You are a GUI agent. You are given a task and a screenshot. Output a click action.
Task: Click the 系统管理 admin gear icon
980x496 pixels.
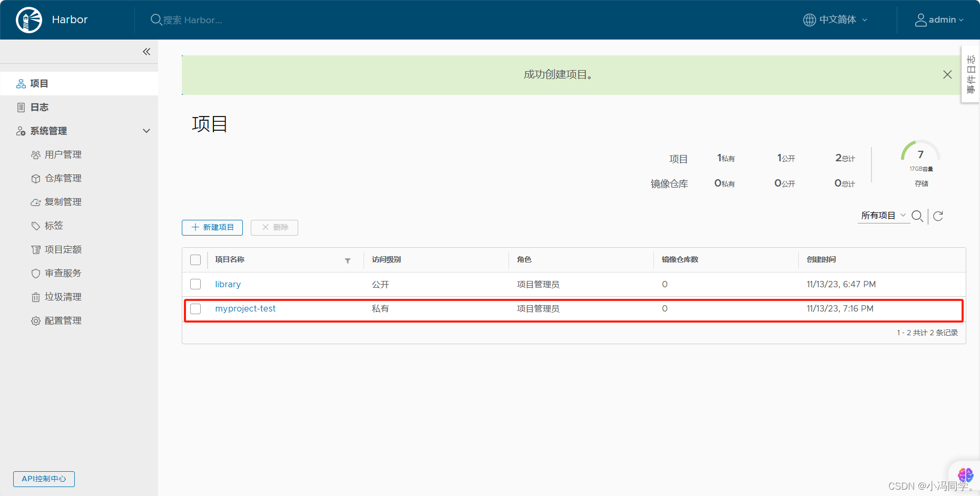click(x=21, y=131)
